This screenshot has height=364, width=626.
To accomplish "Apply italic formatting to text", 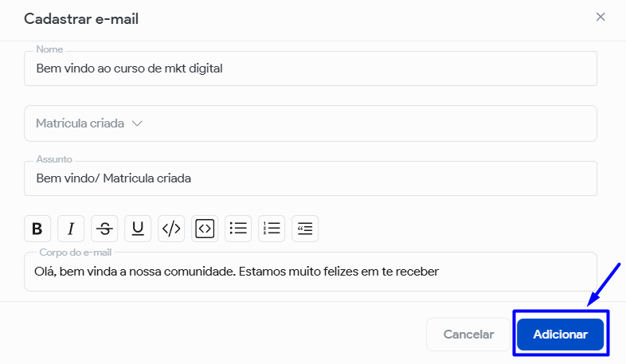I will pos(71,229).
